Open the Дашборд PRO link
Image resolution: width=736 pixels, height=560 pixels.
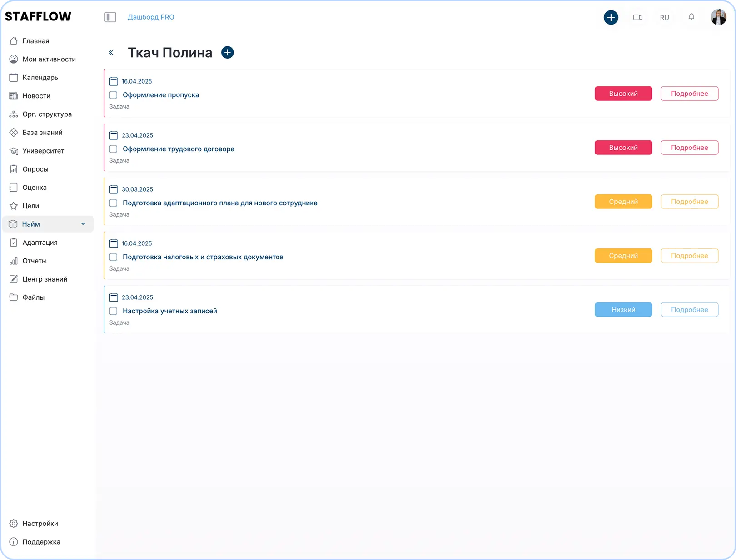pyautogui.click(x=151, y=17)
